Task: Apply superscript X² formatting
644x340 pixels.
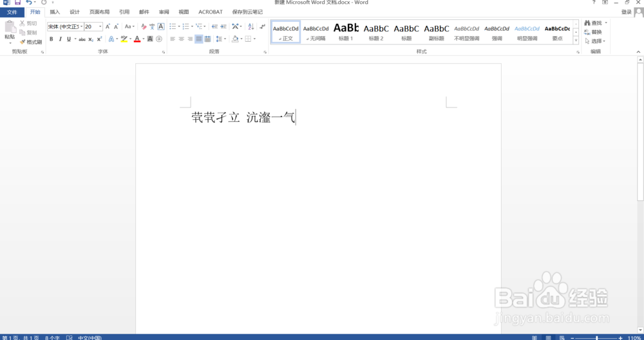Action: click(x=99, y=39)
